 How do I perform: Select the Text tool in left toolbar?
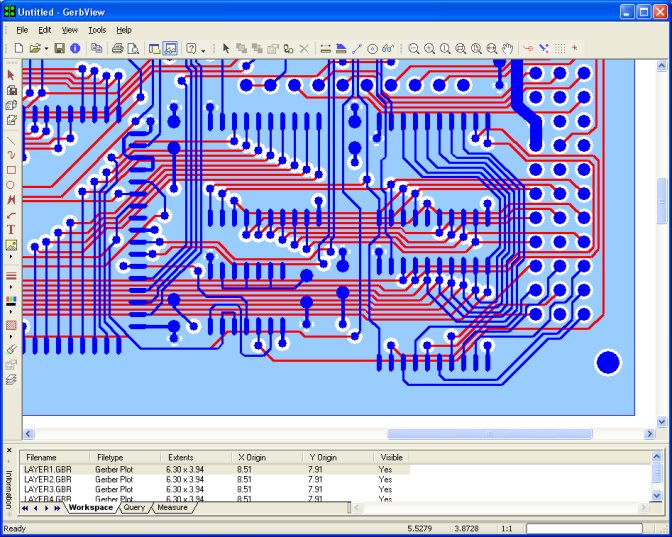click(x=11, y=230)
